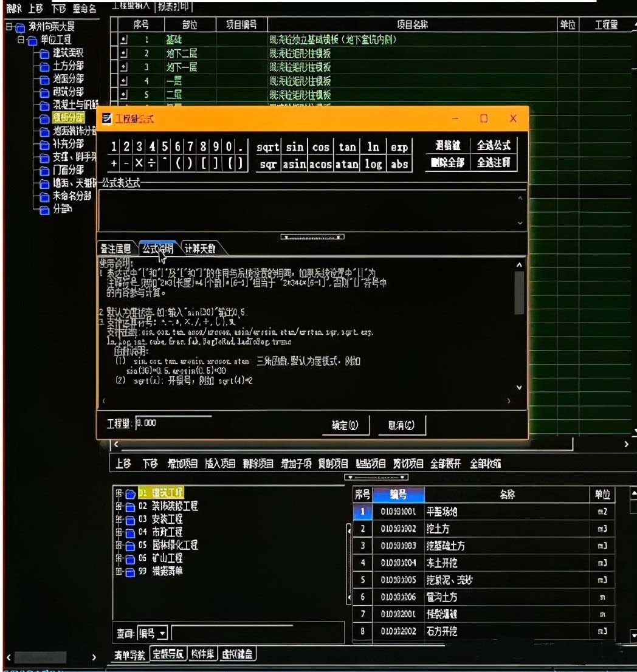Click the 全选注释 button
The height and width of the screenshot is (672, 637).
[494, 162]
